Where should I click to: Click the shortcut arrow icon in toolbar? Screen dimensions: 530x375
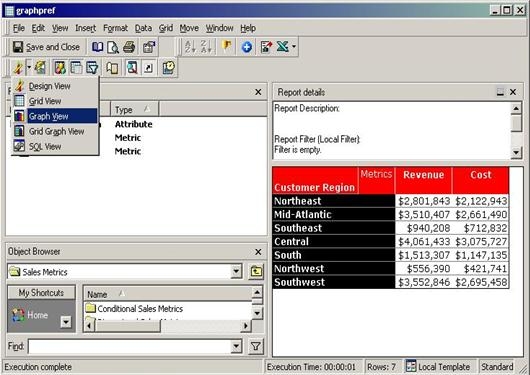pos(148,68)
